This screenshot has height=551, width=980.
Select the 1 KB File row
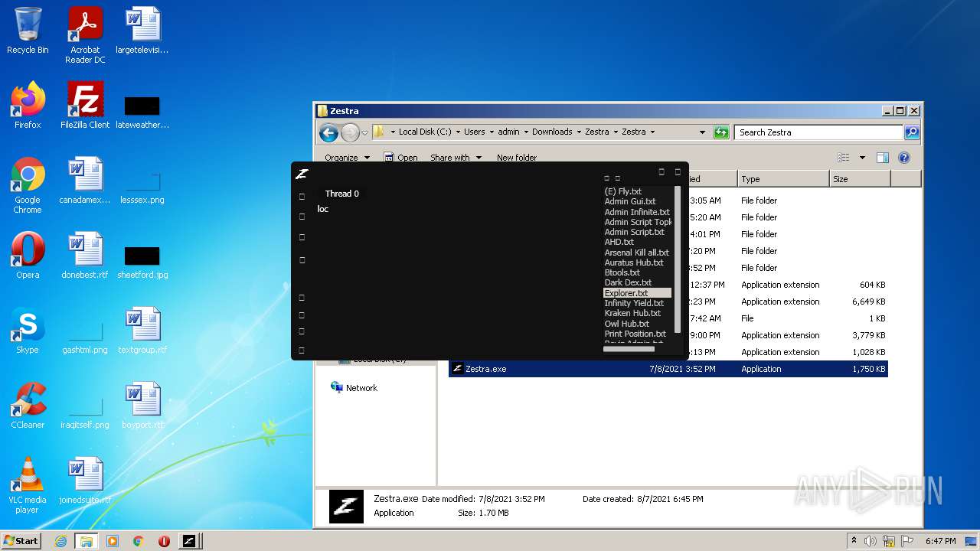pos(789,318)
